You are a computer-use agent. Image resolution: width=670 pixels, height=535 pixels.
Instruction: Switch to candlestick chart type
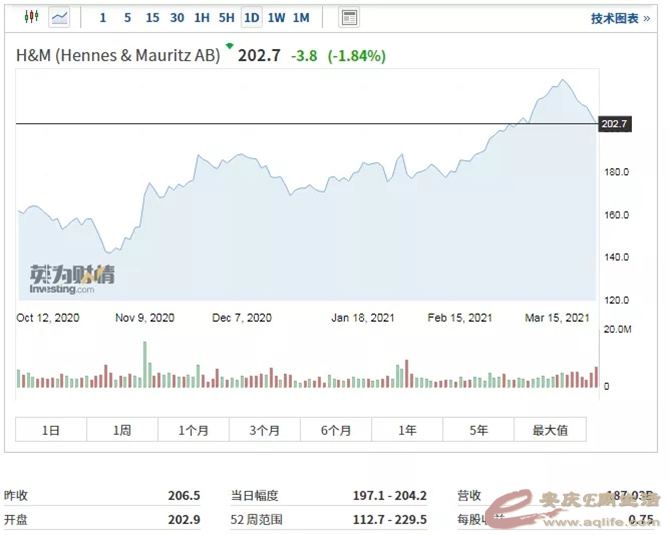[x=30, y=17]
